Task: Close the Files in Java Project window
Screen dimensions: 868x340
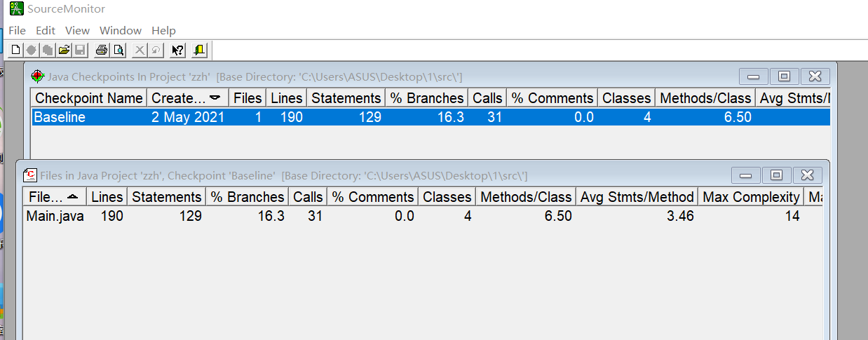Action: click(807, 175)
